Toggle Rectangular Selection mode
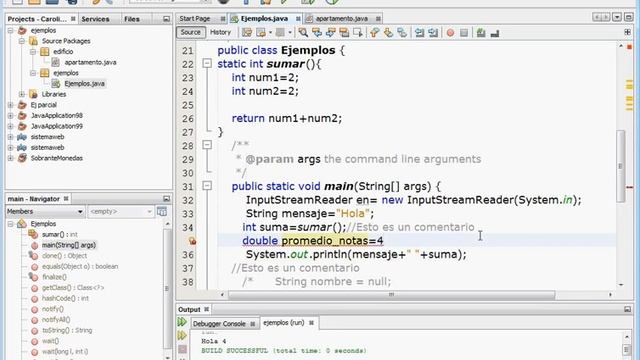This screenshot has height=360, width=640. coord(358,33)
